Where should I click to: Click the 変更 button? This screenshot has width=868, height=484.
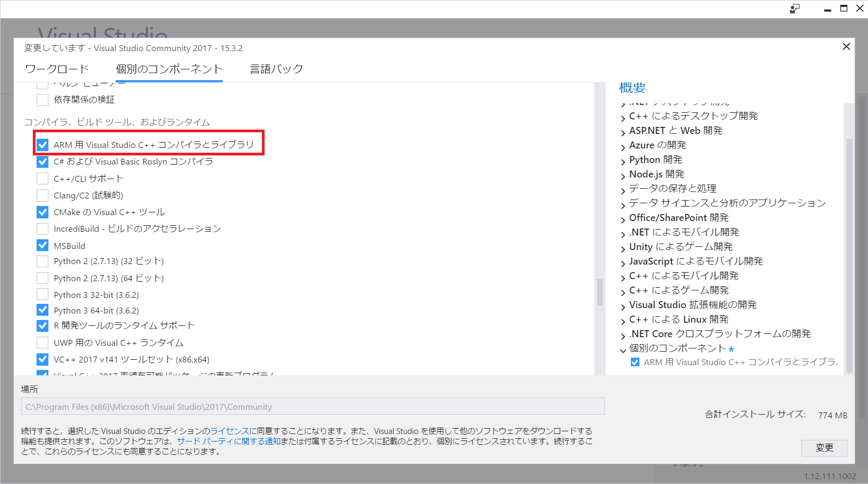(824, 448)
